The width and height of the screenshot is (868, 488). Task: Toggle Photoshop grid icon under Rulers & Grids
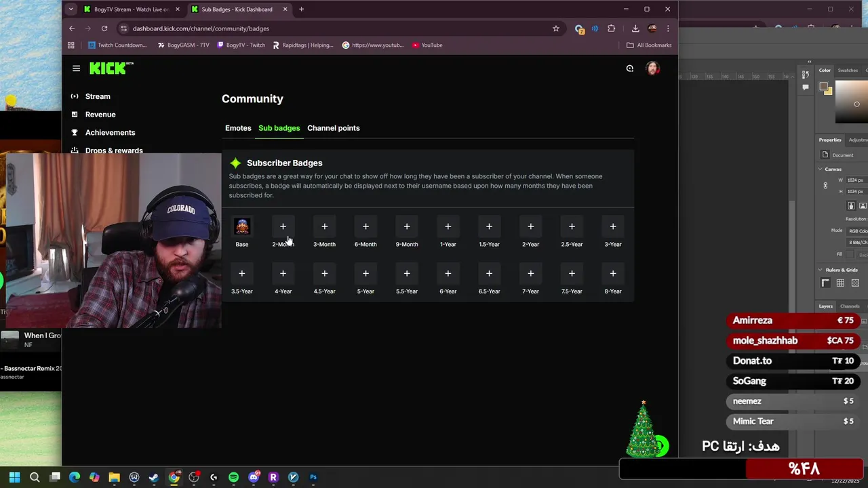click(x=840, y=283)
